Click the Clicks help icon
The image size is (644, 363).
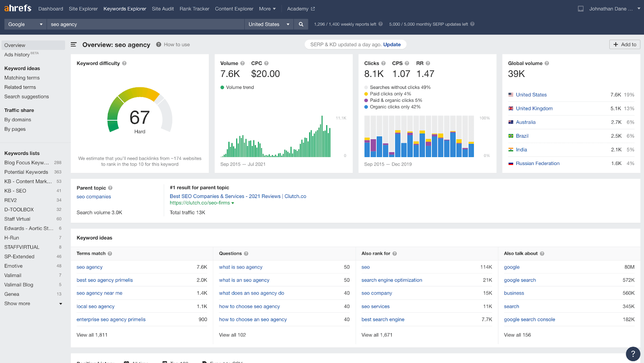383,63
